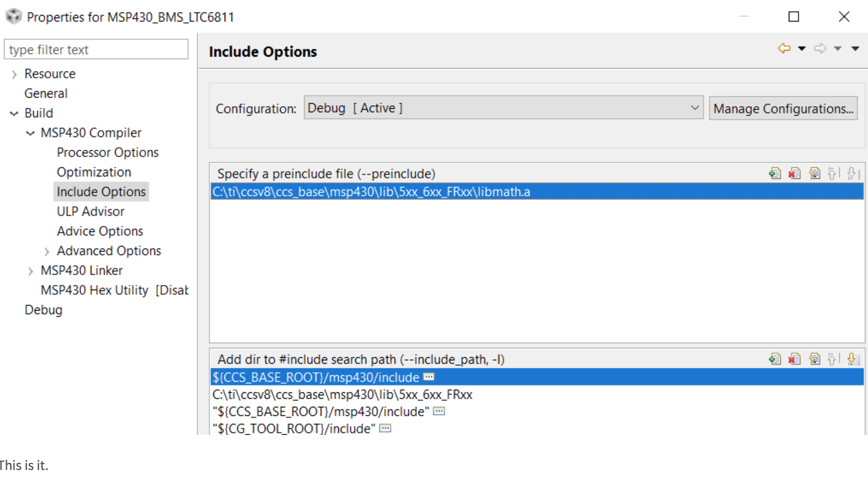Open the Back history dropdown arrow
Screen dimensions: 868x495
click(x=802, y=49)
